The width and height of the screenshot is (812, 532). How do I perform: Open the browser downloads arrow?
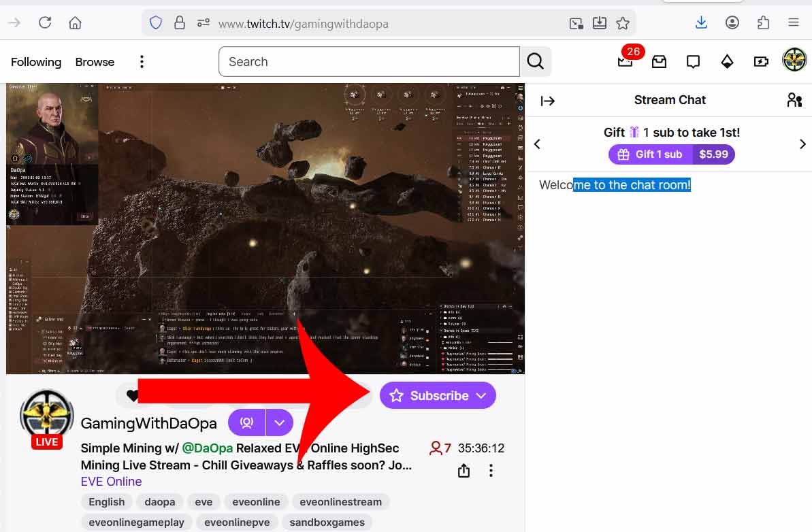(x=701, y=22)
